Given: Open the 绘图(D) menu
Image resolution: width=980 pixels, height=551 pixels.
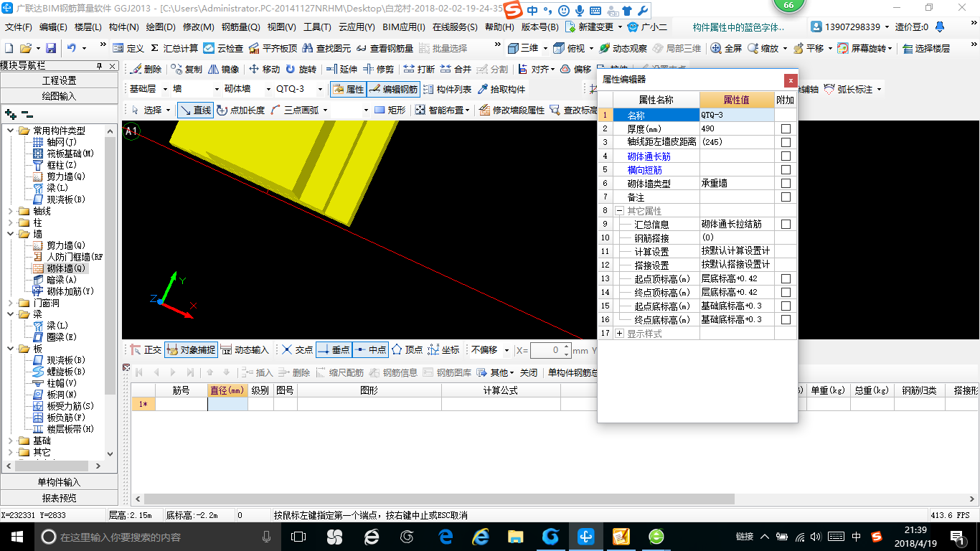Looking at the screenshot, I should point(161,27).
